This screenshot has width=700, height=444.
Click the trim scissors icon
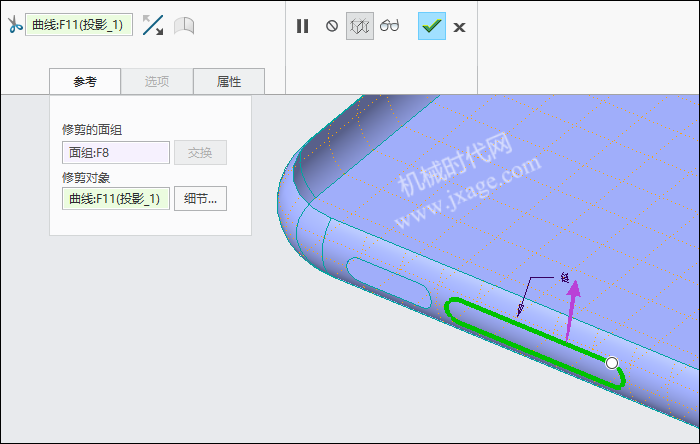(14, 25)
